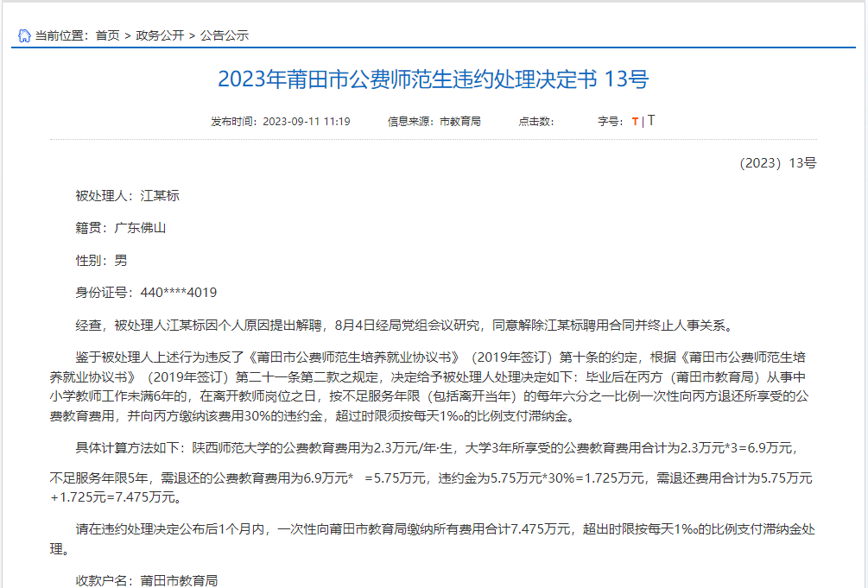
Task: Click the article title 2023年莆田市公费师范生违约处理决定书
Action: [433, 80]
